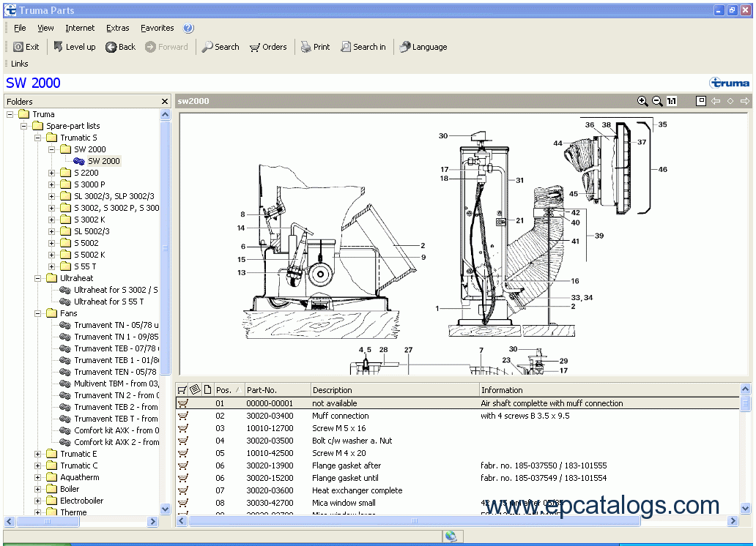The width and height of the screenshot is (756, 546).
Task: Expand the Boiler folder
Action: (37, 489)
